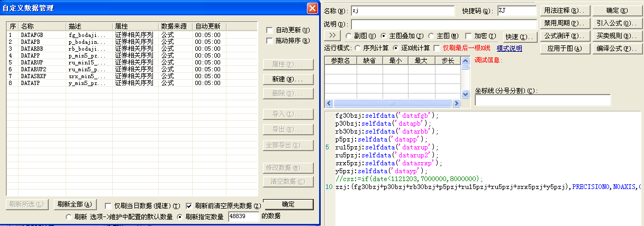Viewport: 644px width, 226px height.
Task: Uncheck 刷新前清空原先数据 checkbox
Action: point(189,206)
